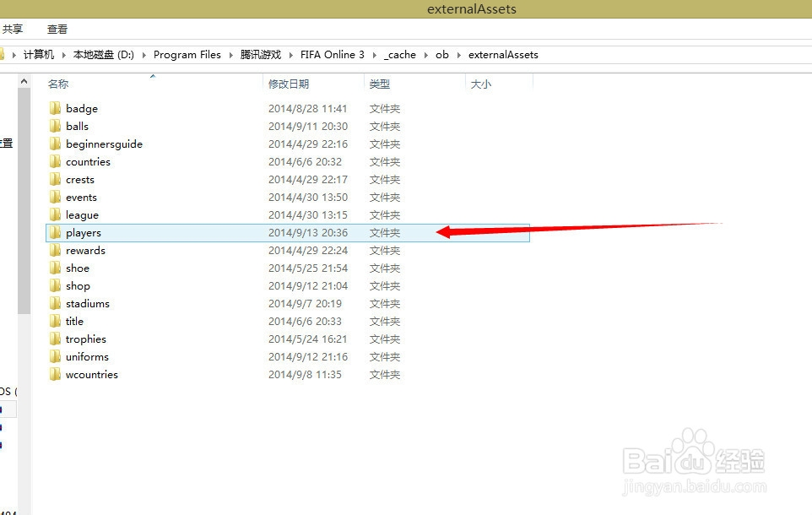Select the players folder name
The image size is (812, 515).
point(84,233)
